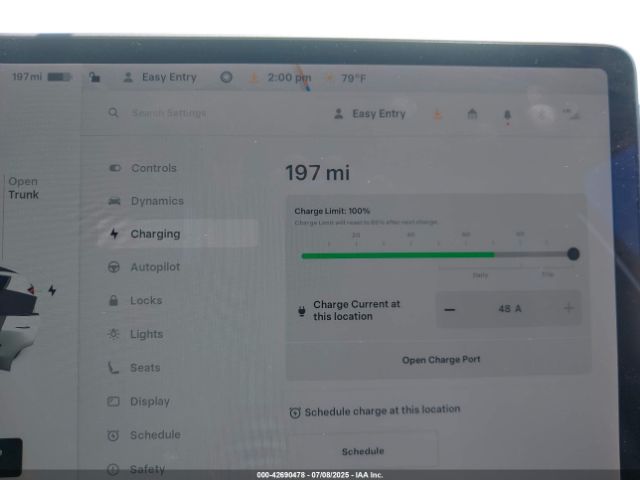Tap the Bluetooth icon in settings header
Viewport: 640px width, 480px height.
541,114
